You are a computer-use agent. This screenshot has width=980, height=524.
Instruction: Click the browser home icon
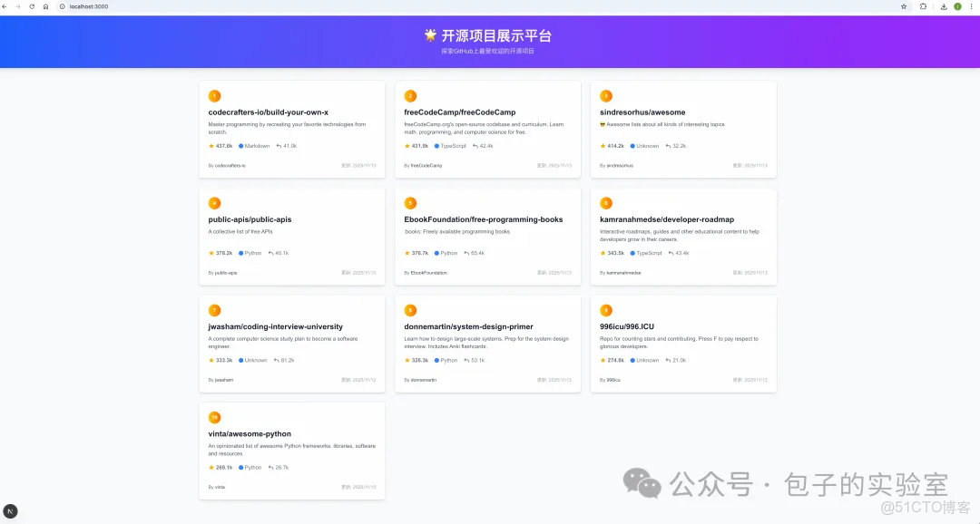point(45,6)
